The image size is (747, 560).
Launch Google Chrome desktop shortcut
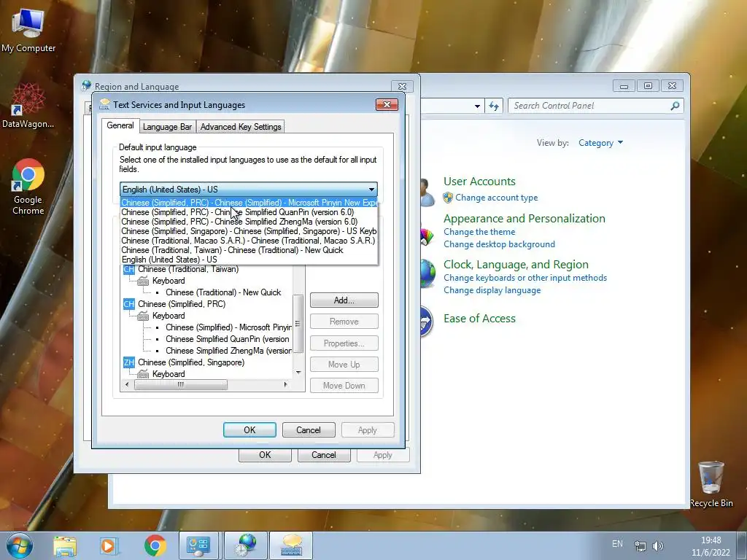click(x=28, y=187)
